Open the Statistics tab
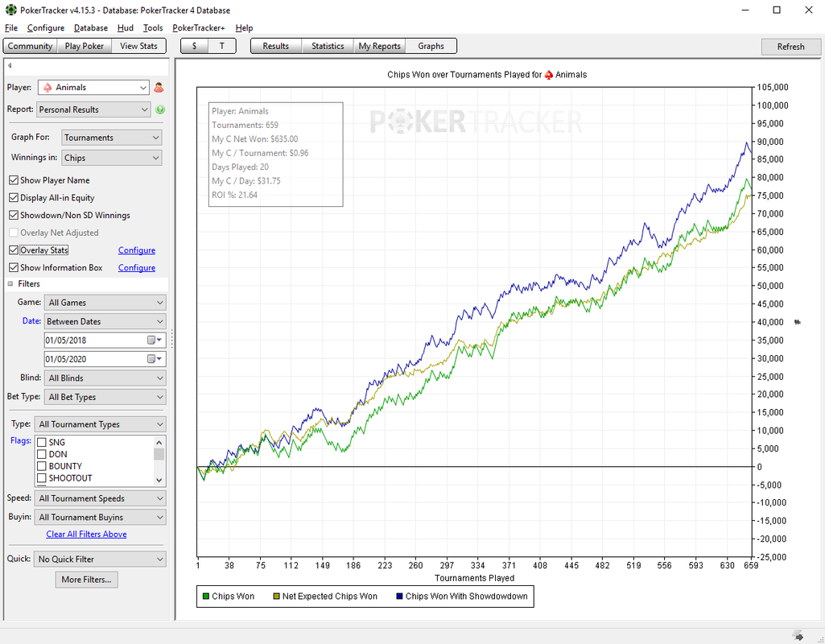 tap(328, 47)
